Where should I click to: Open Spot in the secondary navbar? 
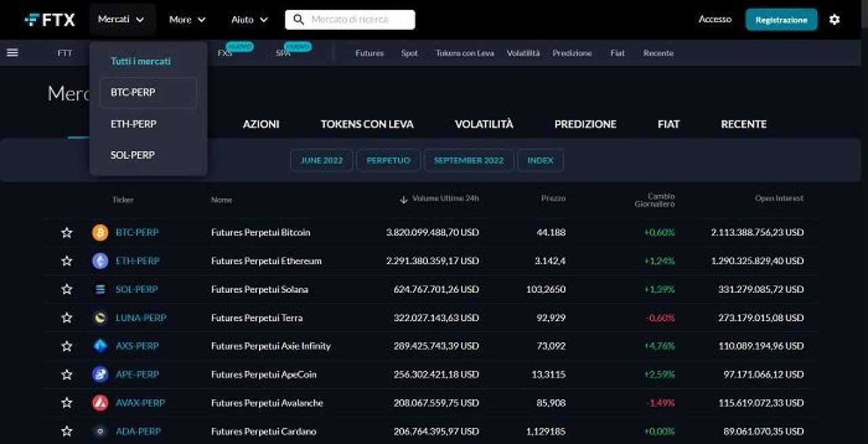point(410,53)
